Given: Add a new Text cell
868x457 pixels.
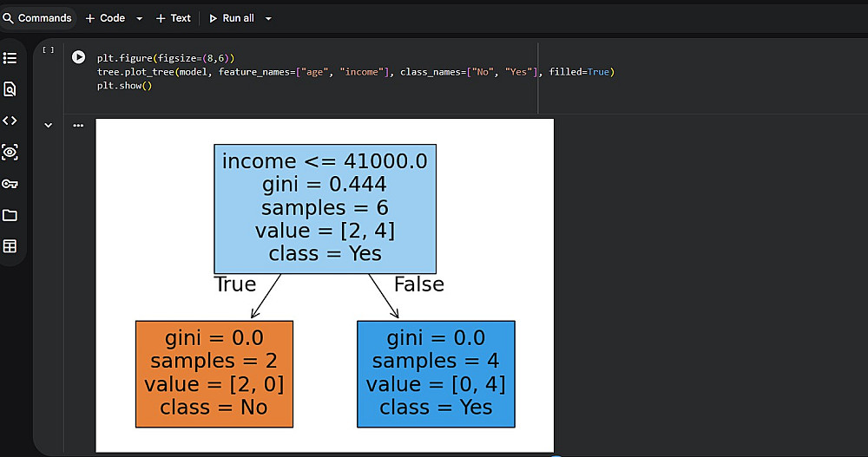Looking at the screenshot, I should [x=174, y=18].
